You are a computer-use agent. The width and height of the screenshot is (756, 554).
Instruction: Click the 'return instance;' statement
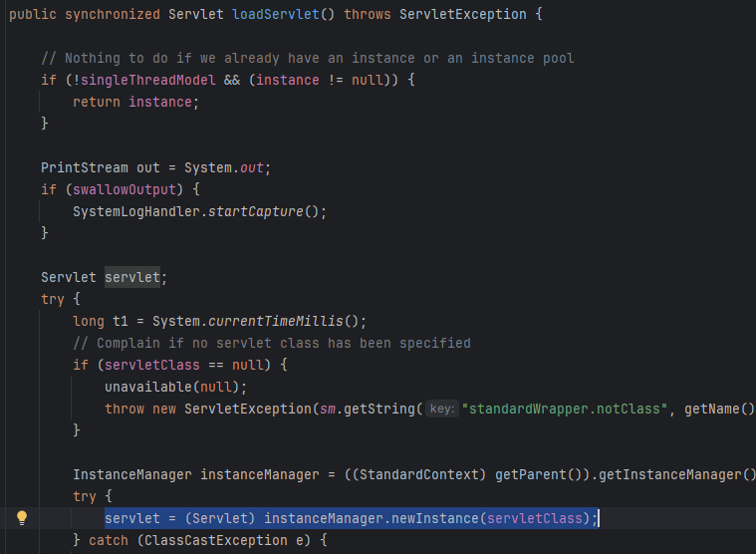(x=136, y=102)
